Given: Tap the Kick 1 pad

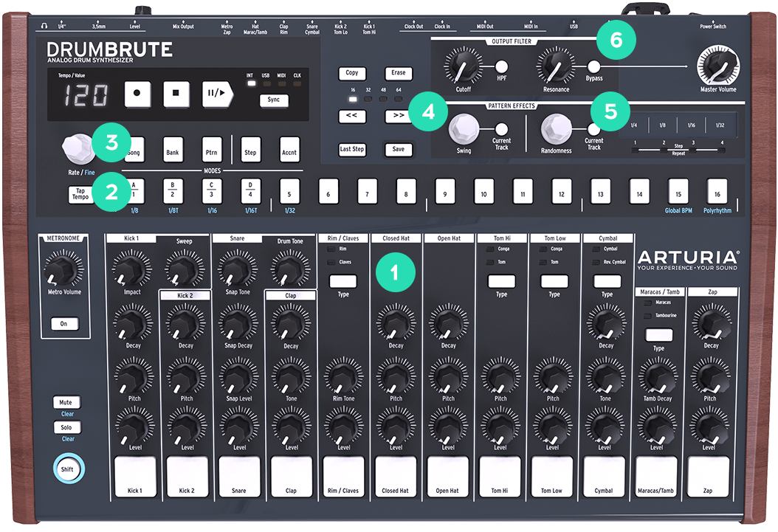Looking at the screenshot, I should [135, 477].
